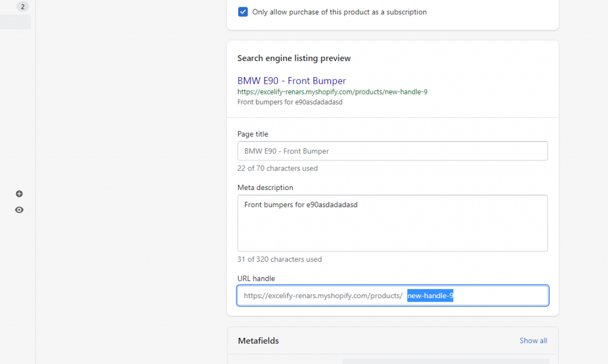Screen dimensions: 608x364
Task: Disable subscription-only purchase option
Action: pyautogui.click(x=243, y=11)
